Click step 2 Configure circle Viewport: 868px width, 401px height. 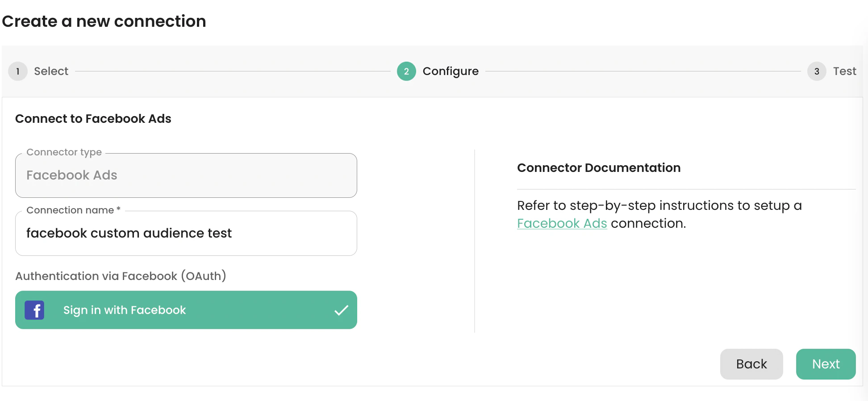tap(406, 71)
